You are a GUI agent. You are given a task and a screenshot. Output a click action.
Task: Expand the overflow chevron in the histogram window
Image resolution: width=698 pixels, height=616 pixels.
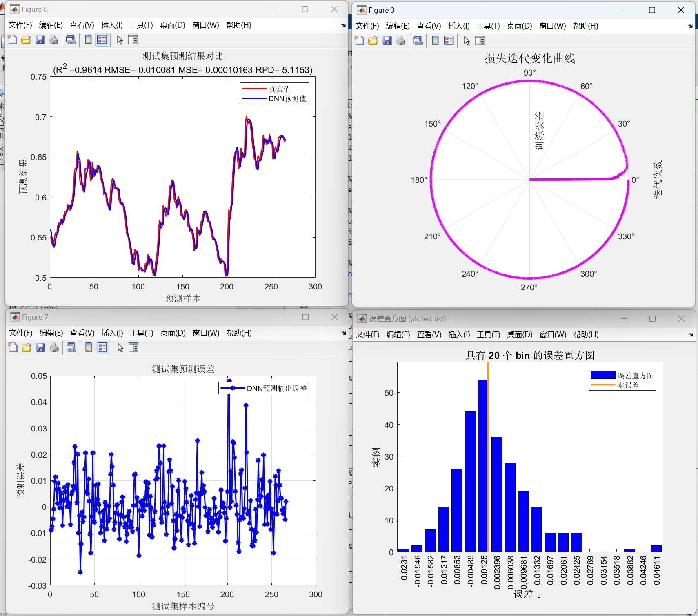point(690,335)
